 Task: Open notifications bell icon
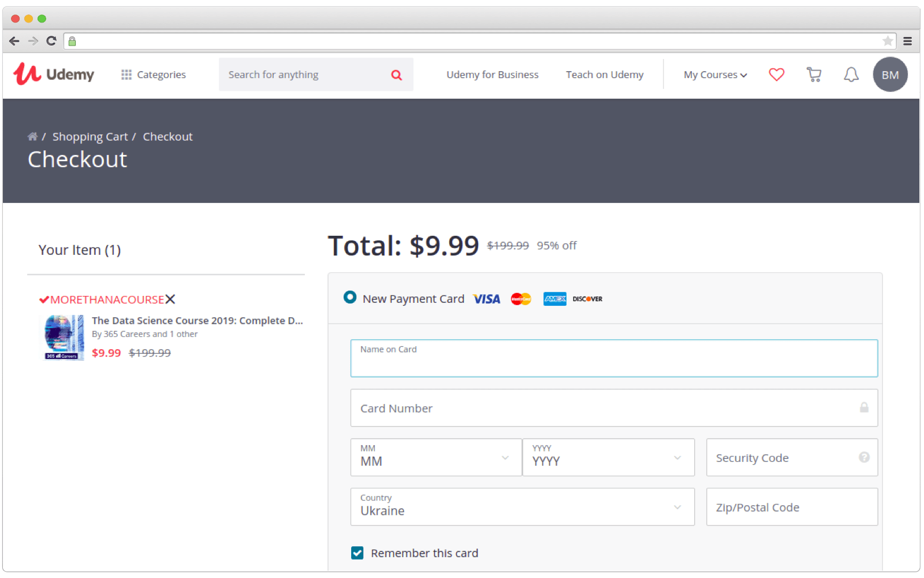(x=851, y=74)
